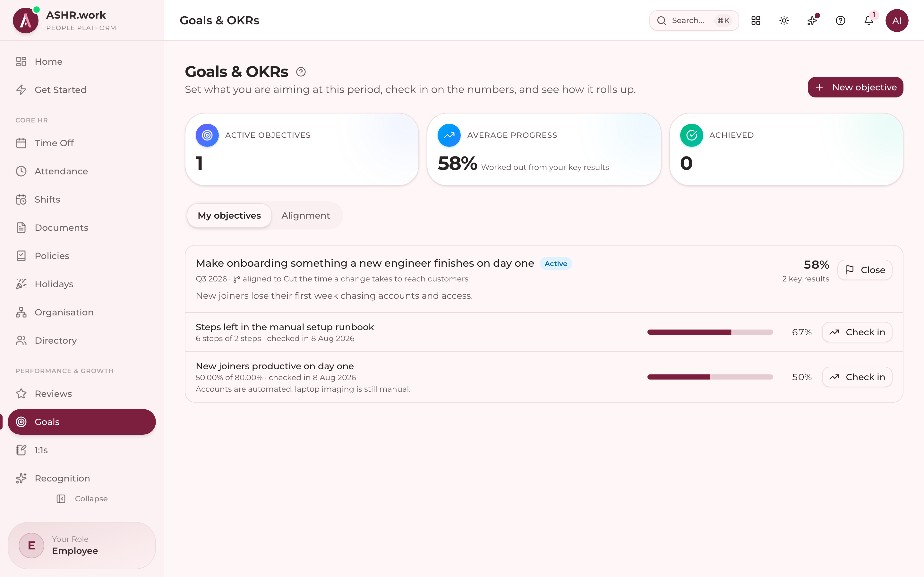Open the notifications bell
This screenshot has width=924, height=577.
point(868,21)
